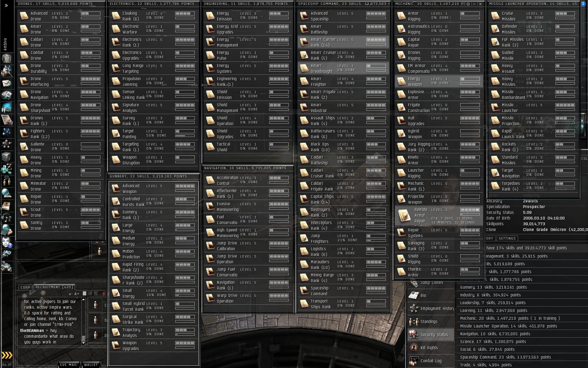This screenshot has height=368, width=588.
Task: Launch the in-game browser globe icon
Action: [x=7, y=193]
